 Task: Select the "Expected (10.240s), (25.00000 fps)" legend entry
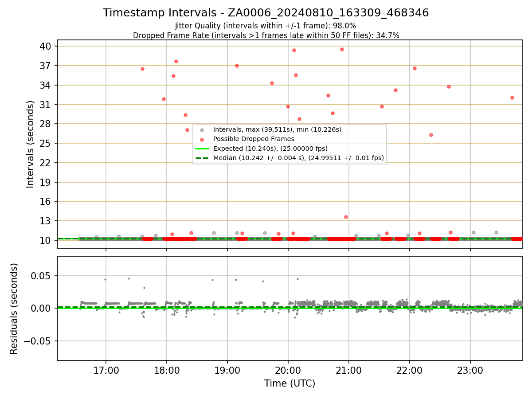click(270, 149)
